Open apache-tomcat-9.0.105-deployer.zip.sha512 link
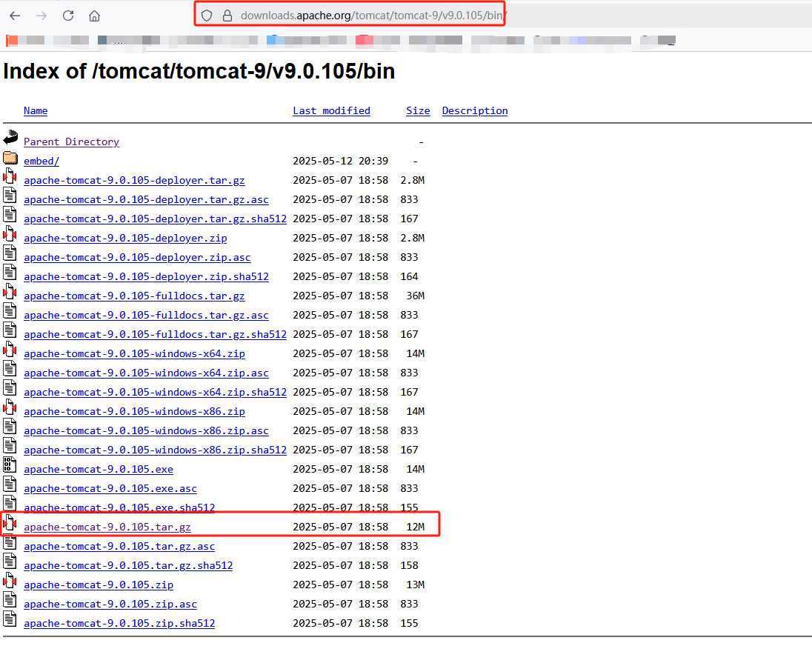This screenshot has width=812, height=646. [146, 276]
